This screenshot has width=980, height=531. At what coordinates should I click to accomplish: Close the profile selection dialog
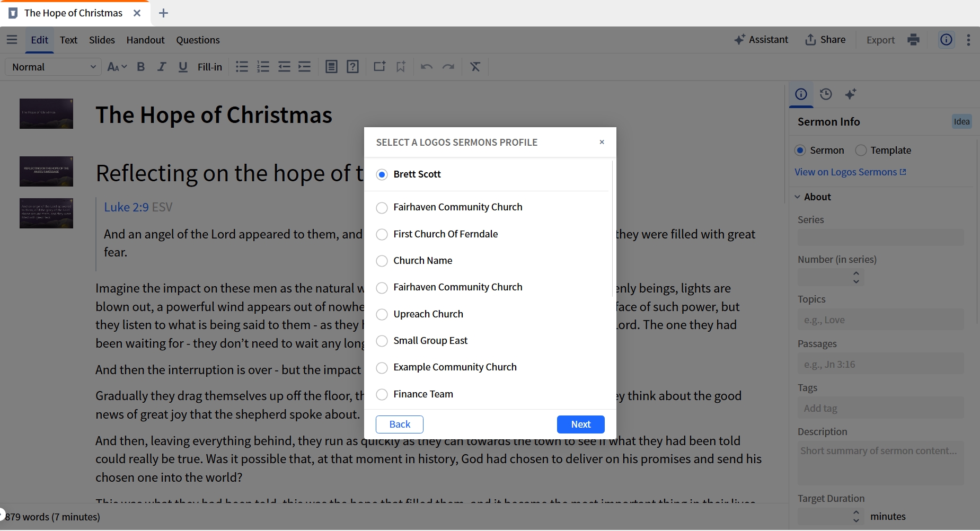pos(602,142)
